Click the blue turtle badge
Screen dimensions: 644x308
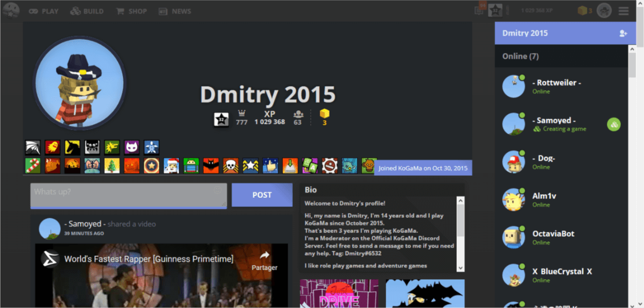151,147
